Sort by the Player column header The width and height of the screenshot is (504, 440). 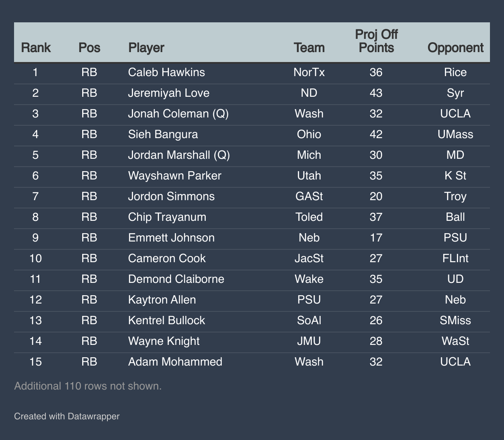click(x=146, y=48)
